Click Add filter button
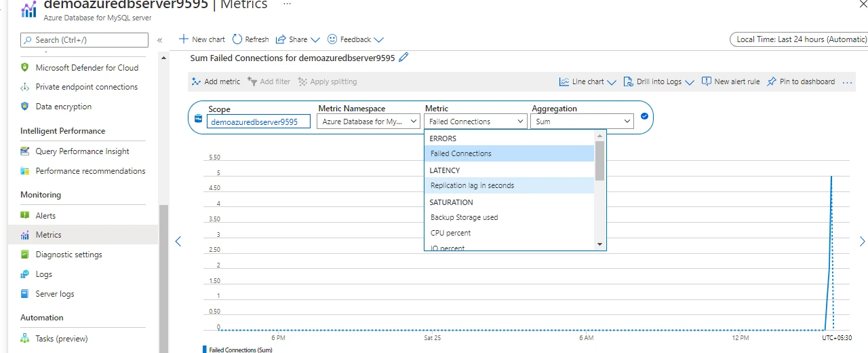The width and height of the screenshot is (868, 353). 269,81
